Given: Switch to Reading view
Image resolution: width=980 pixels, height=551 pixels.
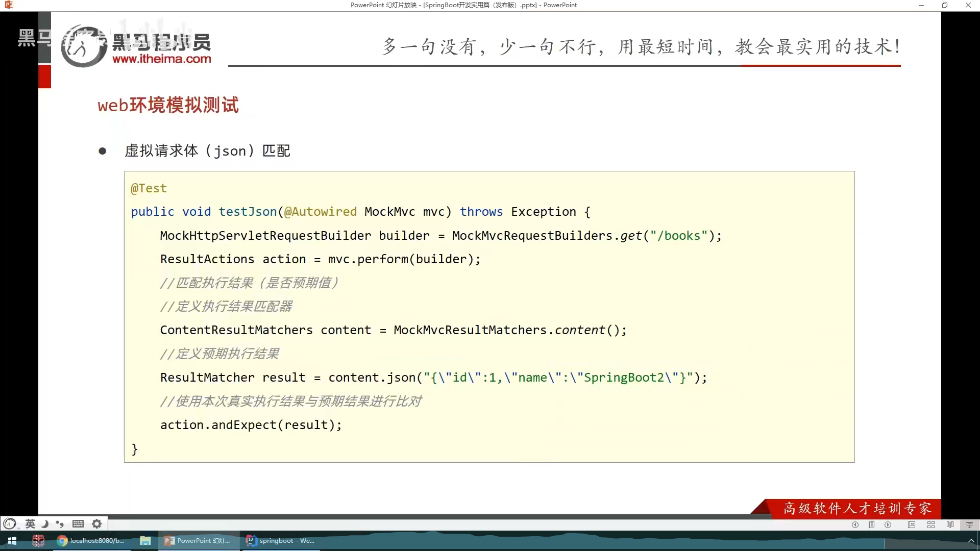Looking at the screenshot, I should [950, 524].
